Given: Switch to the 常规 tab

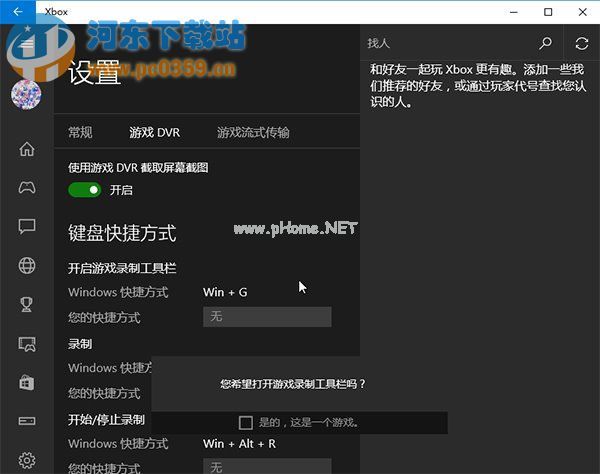Looking at the screenshot, I should click(80, 132).
